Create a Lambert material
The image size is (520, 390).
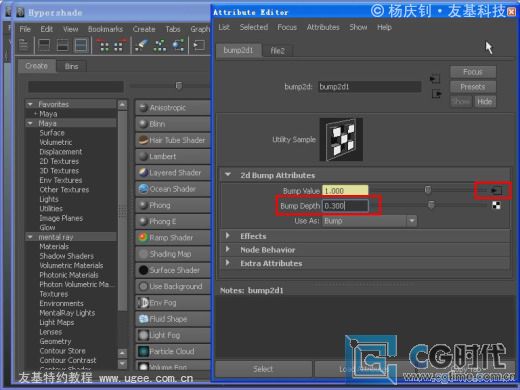coord(173,156)
